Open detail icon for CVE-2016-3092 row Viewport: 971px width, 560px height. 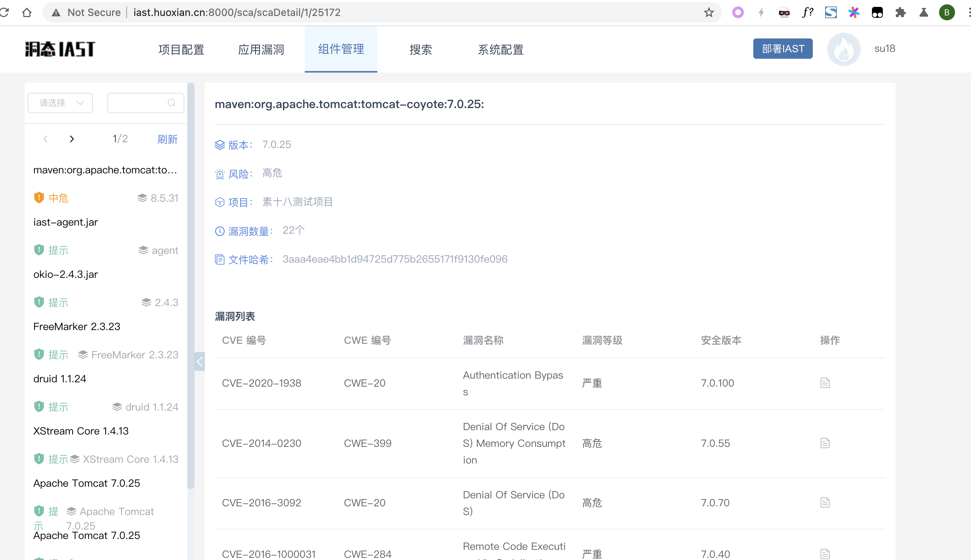[x=825, y=503]
